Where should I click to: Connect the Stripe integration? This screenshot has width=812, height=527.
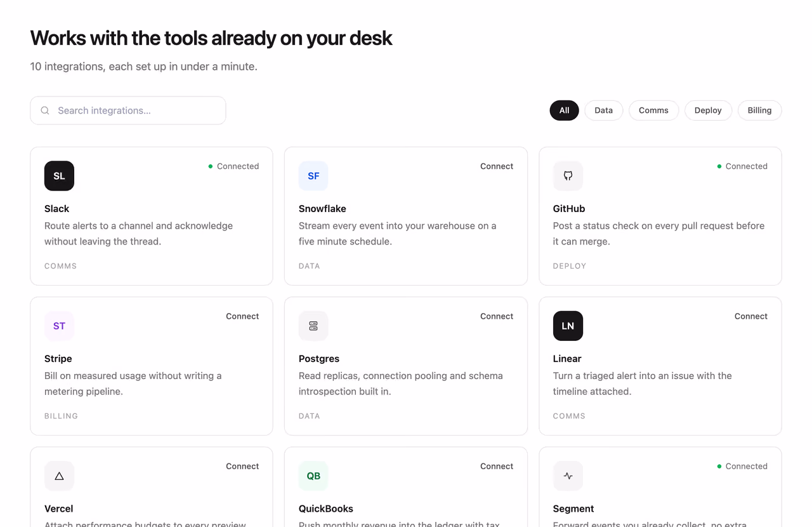(x=242, y=316)
